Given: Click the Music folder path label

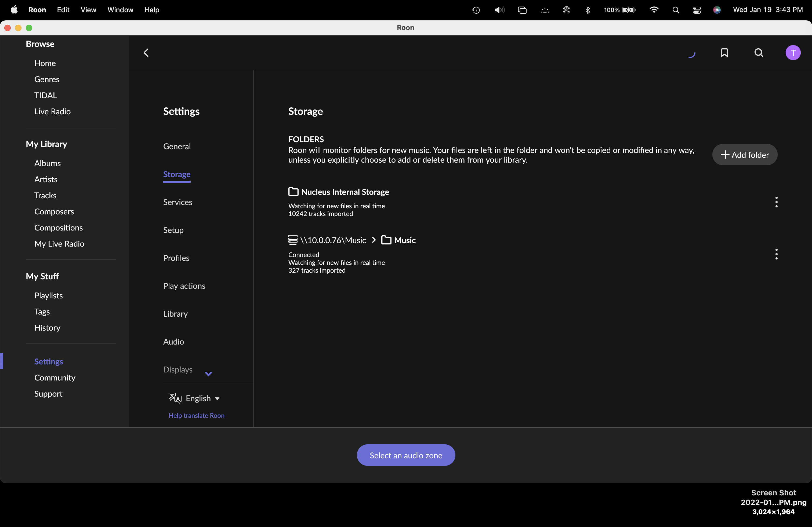Looking at the screenshot, I should (x=405, y=240).
